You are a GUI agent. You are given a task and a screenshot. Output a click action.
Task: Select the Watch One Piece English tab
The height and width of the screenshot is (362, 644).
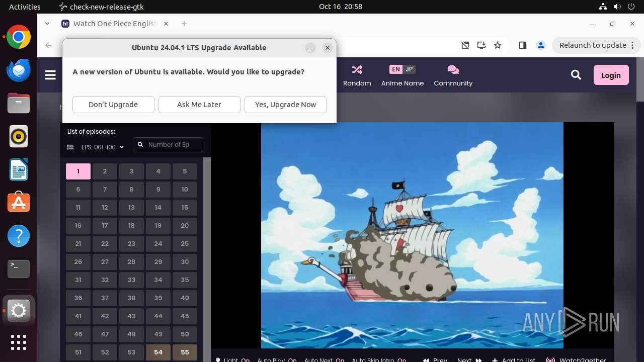(116, 24)
